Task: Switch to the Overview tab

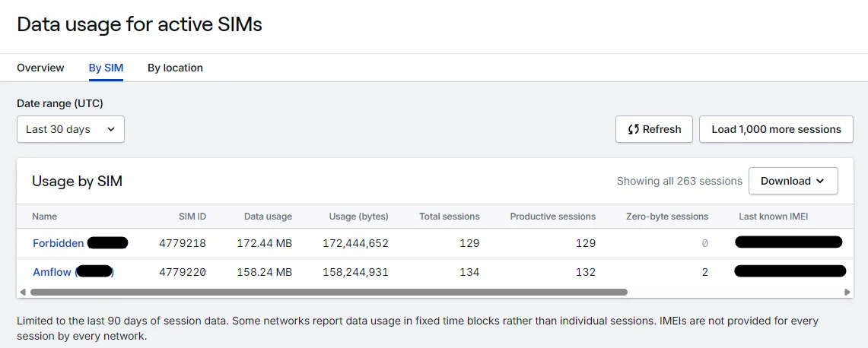Action: [x=40, y=68]
